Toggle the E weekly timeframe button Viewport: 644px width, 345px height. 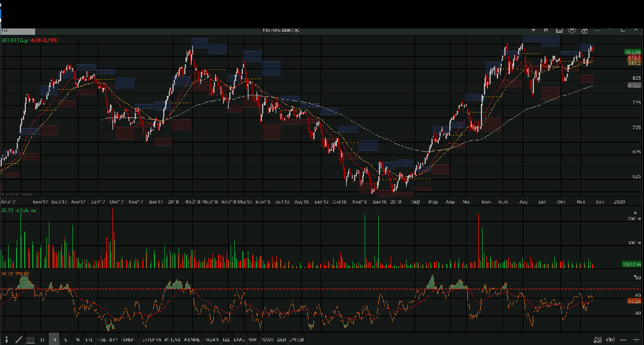pyautogui.click(x=66, y=339)
